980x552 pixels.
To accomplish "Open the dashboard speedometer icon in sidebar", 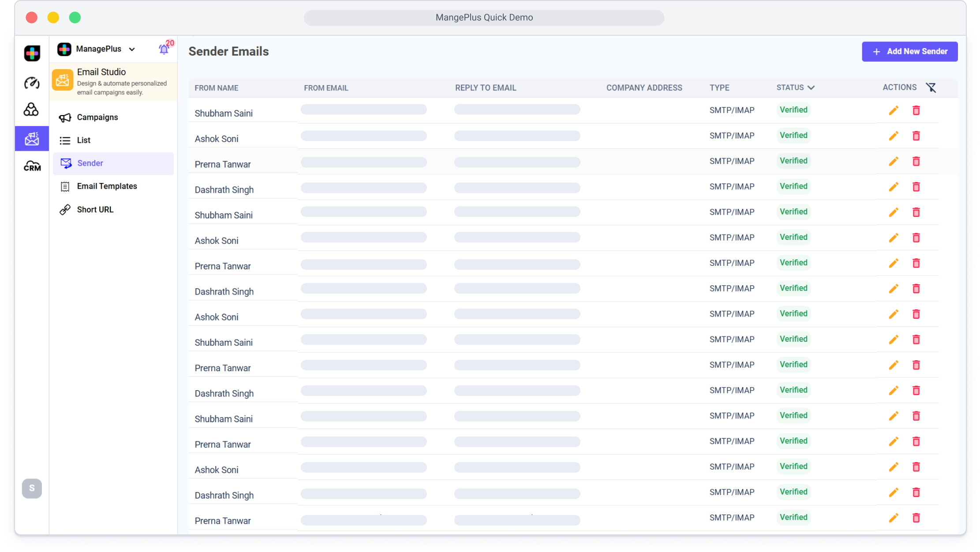I will click(x=32, y=83).
